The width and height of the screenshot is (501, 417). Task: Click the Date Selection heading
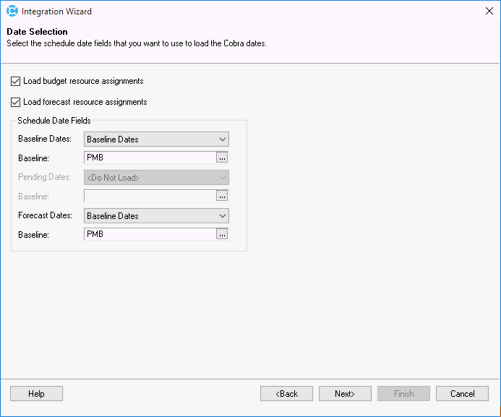click(x=37, y=32)
